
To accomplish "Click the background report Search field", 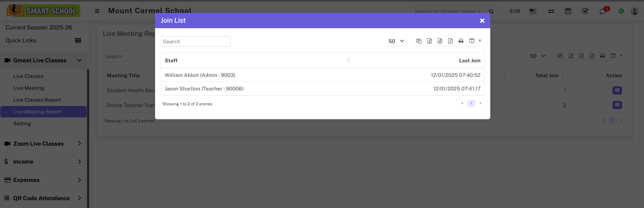I will tap(129, 56).
